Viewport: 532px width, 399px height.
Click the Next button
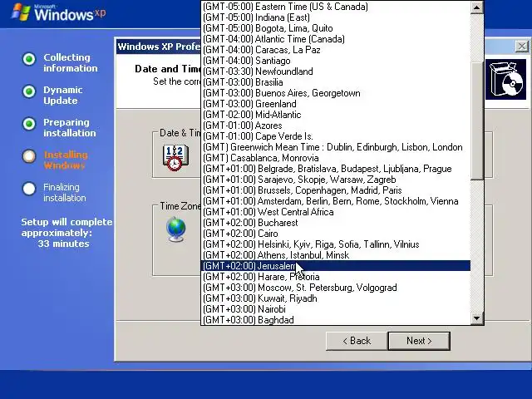click(419, 341)
